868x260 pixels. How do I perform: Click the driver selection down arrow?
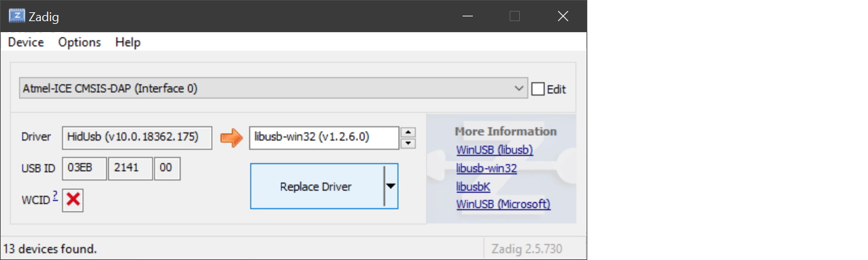pyautogui.click(x=408, y=143)
